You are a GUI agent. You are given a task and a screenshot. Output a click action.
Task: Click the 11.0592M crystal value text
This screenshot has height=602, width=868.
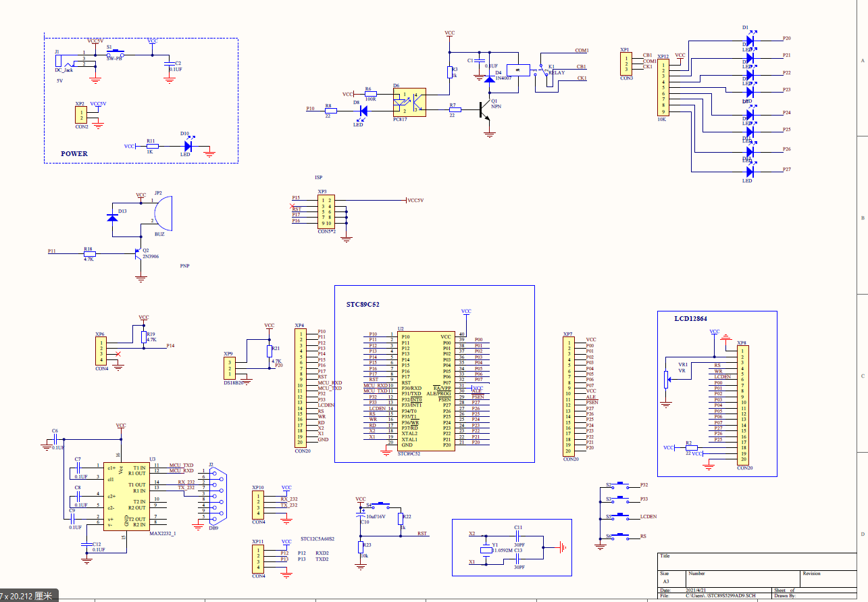(x=503, y=551)
